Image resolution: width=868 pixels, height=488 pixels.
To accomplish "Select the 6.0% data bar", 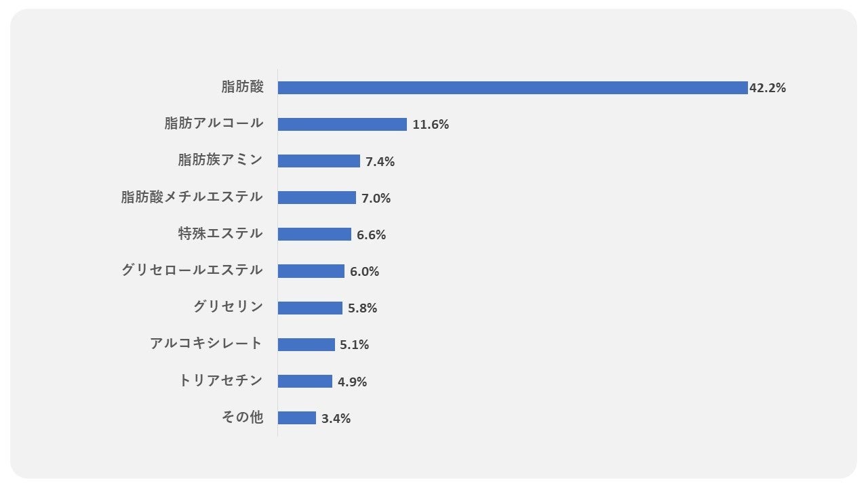I will click(x=311, y=271).
